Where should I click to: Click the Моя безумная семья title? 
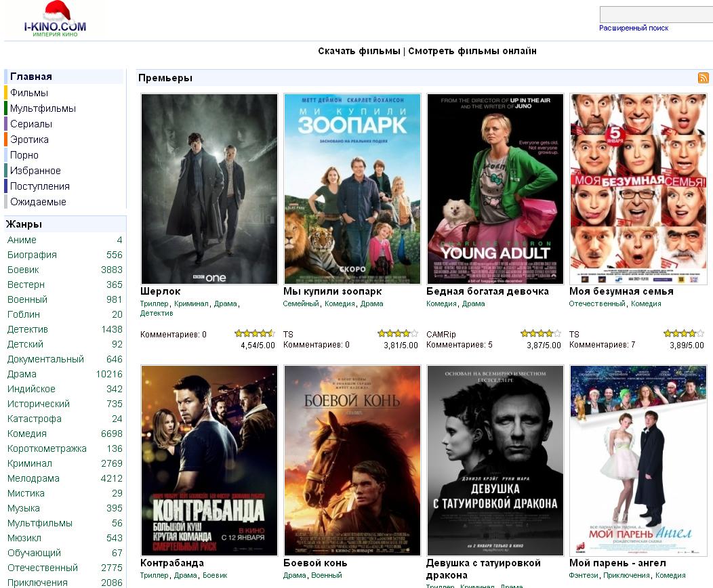(x=621, y=291)
